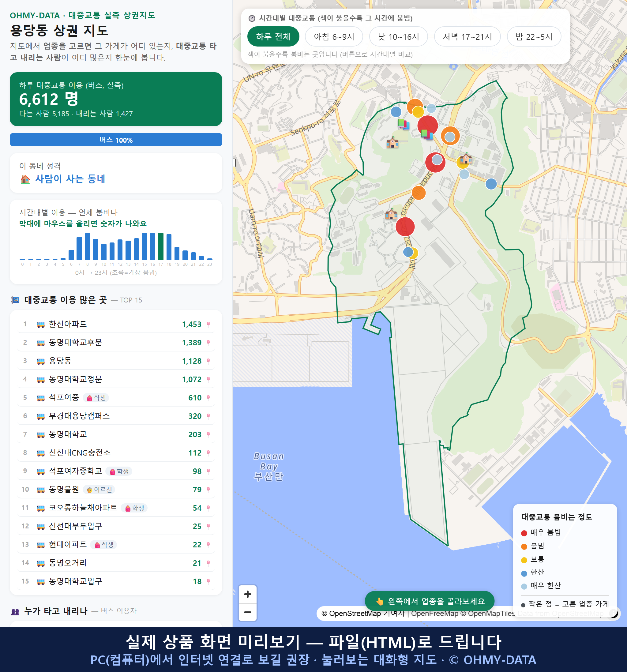Screen dimensions: 627x672
Task: Click the bus icon beside 신선대부두입구
Action: [x=40, y=526]
